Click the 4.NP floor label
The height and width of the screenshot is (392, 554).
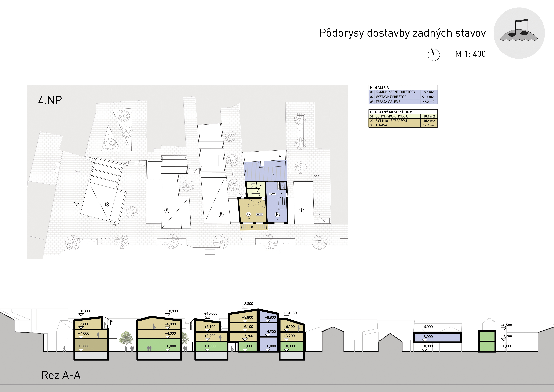coord(50,100)
